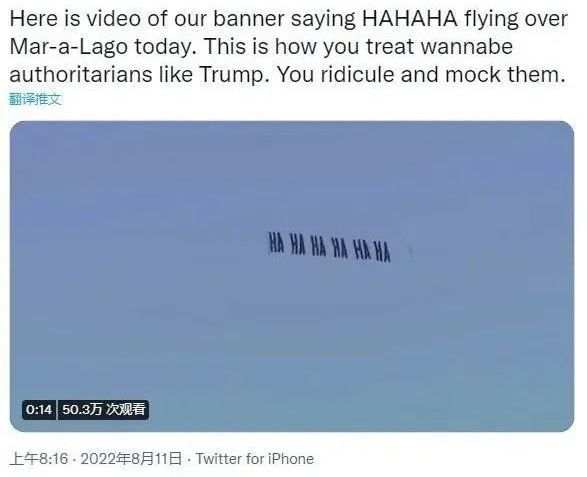587x477 pixels.
Task: Click the Mar-a-Lago text in the tweet
Action: pos(69,47)
